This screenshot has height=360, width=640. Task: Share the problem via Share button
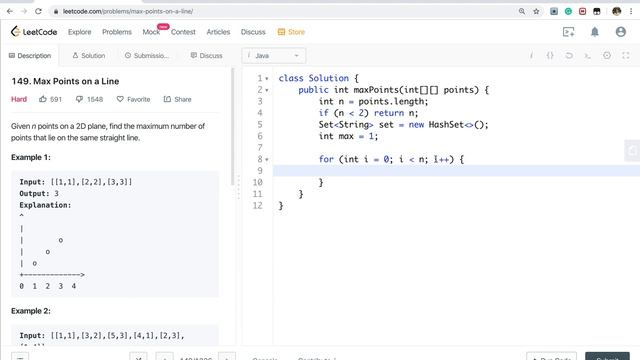pos(177,99)
